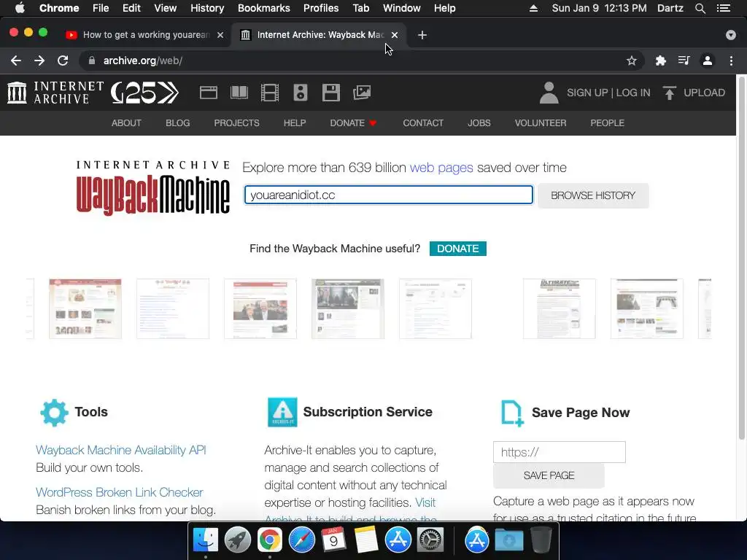
Task: Go forward with browser forward arrow
Action: pyautogui.click(x=39, y=61)
